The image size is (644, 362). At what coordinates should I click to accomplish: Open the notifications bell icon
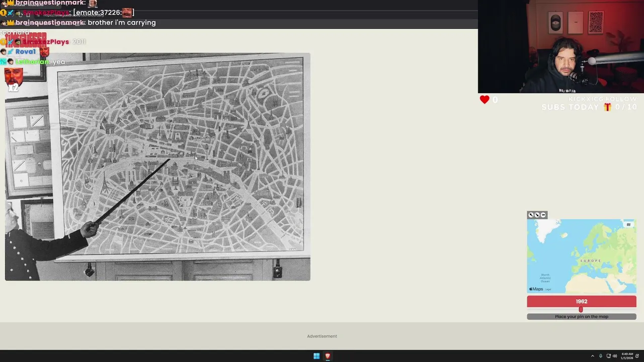click(637, 356)
